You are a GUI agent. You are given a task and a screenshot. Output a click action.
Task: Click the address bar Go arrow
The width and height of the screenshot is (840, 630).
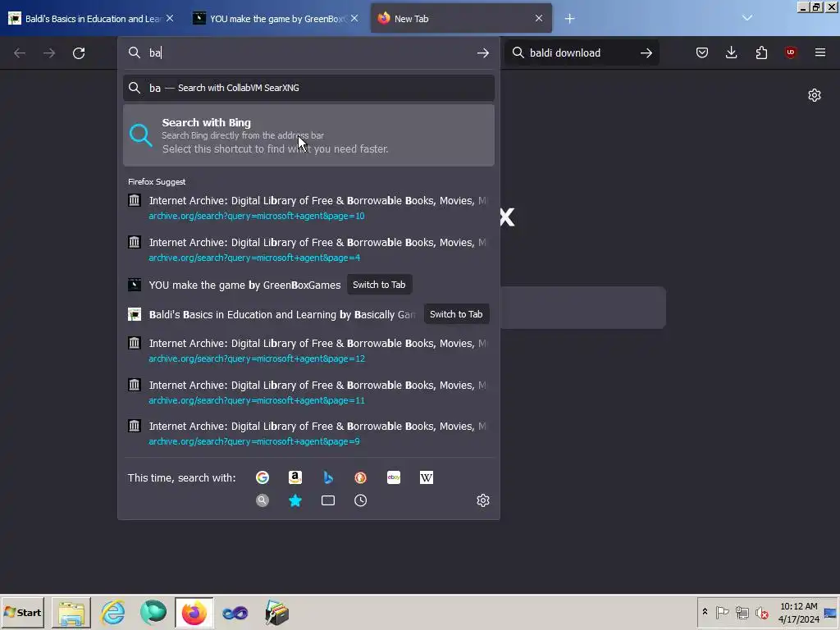(482, 53)
